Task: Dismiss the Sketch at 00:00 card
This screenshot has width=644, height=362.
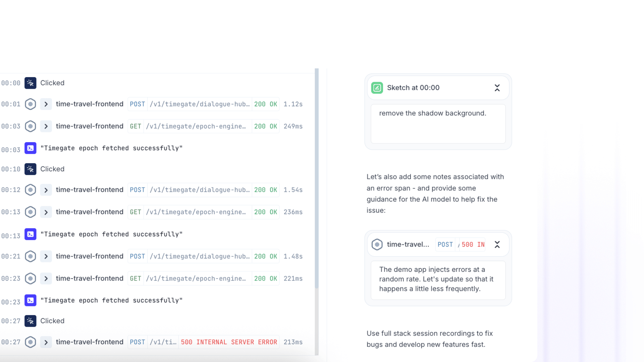Action: pyautogui.click(x=497, y=87)
